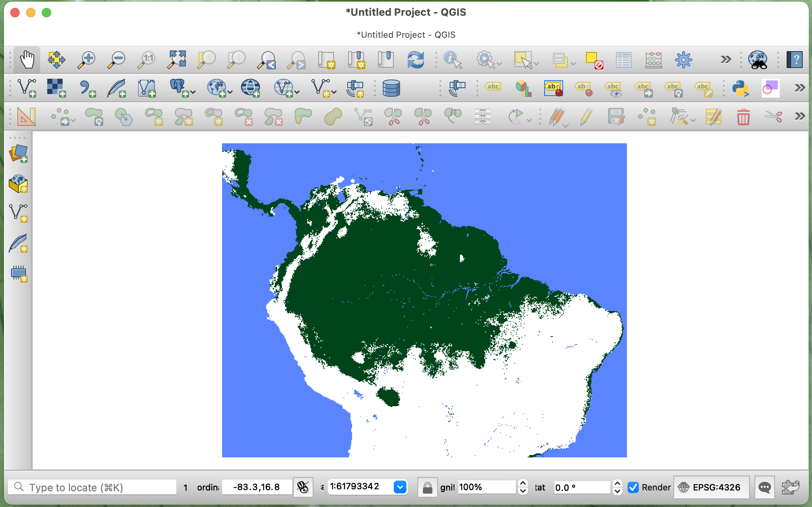Expand overflow arrows of the navigation toolbar
812x507 pixels.
click(x=726, y=60)
